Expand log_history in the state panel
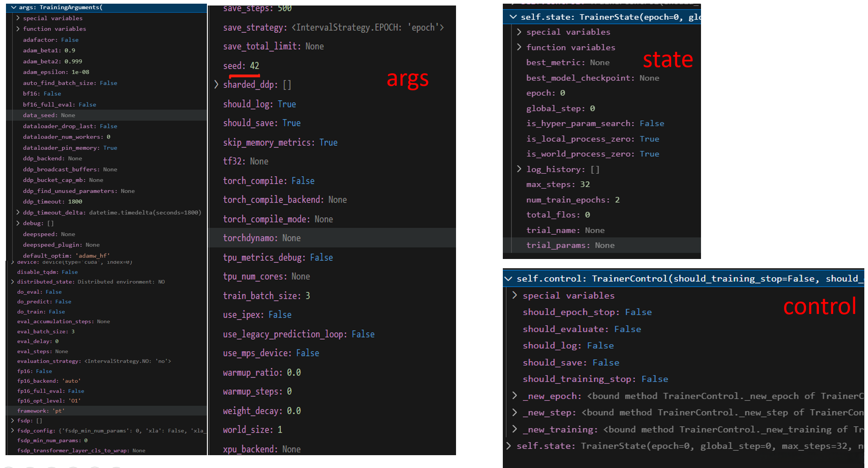 519,169
